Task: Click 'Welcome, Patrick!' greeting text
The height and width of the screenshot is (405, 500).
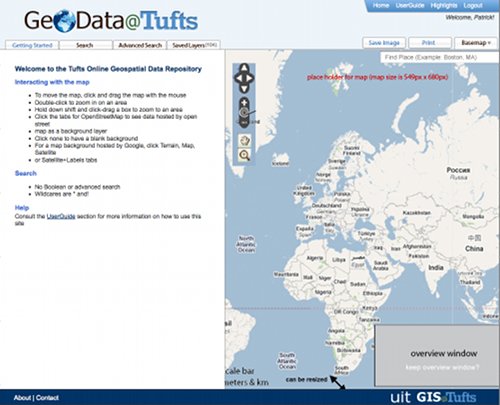Action: click(x=470, y=17)
